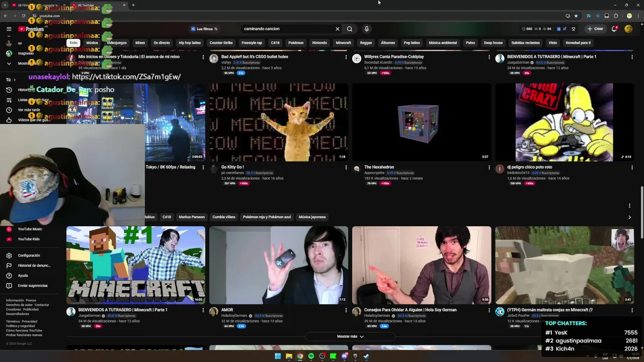The width and height of the screenshot is (644, 362).
Task: Filter by Reggae chip
Action: (x=366, y=43)
